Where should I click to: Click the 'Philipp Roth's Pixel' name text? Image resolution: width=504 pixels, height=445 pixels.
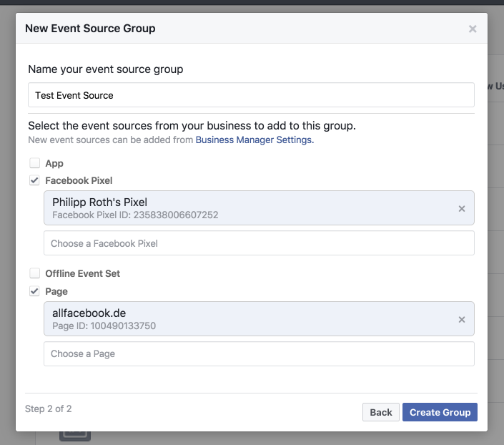[99, 202]
